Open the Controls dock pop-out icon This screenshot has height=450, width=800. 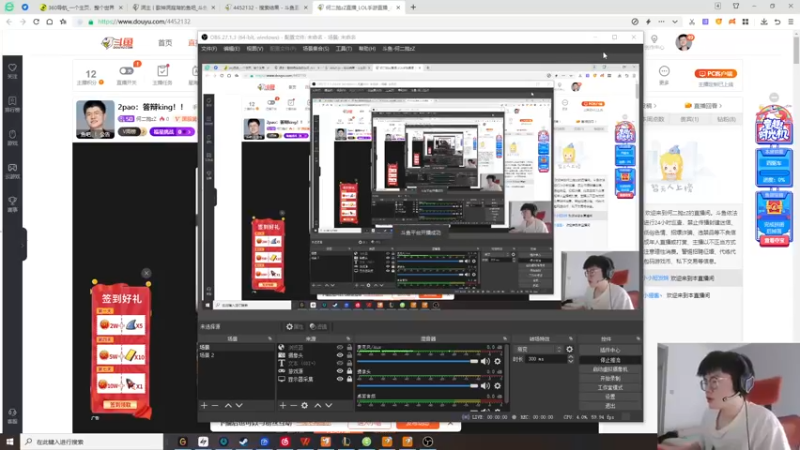[x=638, y=339]
